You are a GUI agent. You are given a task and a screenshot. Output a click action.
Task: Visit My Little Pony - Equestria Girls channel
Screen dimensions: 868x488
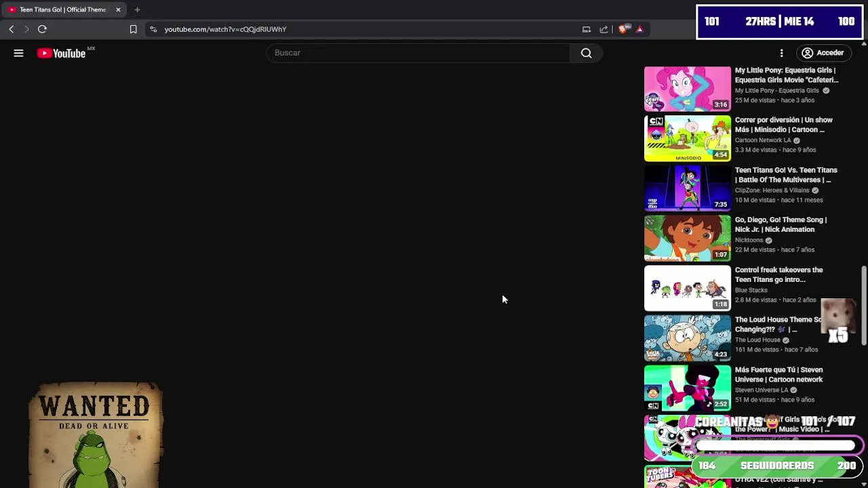tap(777, 90)
